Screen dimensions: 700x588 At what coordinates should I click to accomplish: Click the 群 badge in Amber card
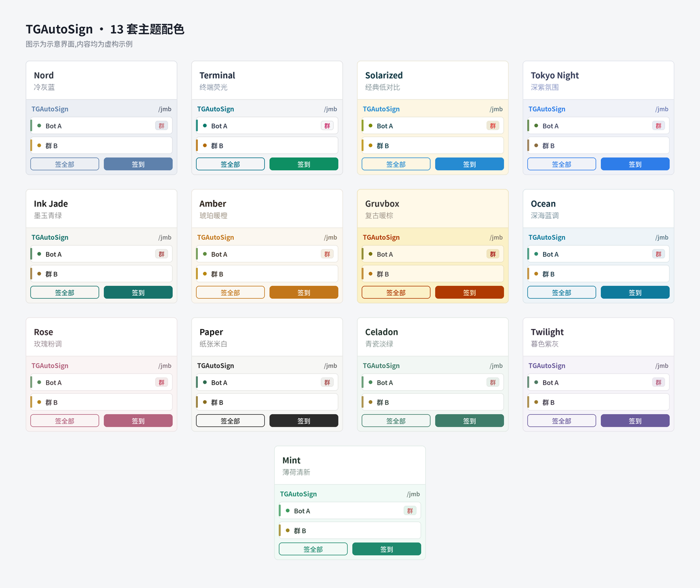[327, 254]
